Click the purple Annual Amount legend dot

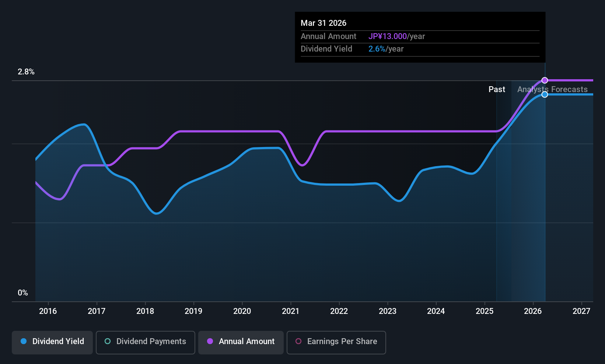coord(210,341)
